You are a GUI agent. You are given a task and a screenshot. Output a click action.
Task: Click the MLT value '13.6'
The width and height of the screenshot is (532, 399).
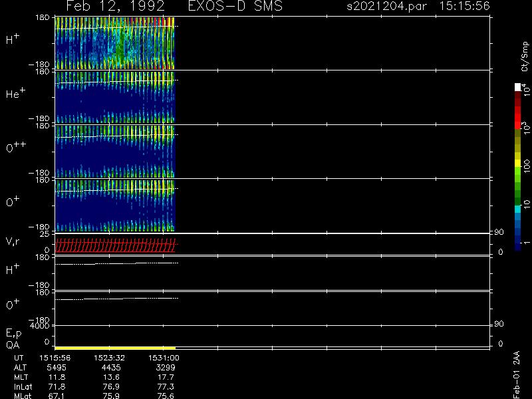pos(111,377)
